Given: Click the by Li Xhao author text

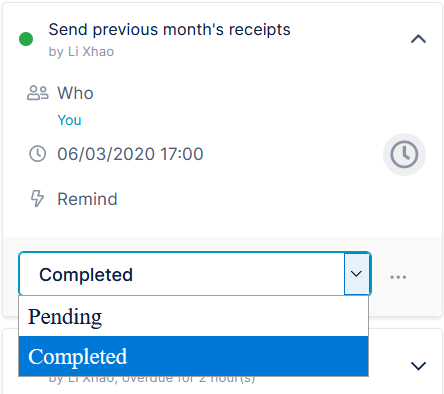Looking at the screenshot, I should click(81, 52).
